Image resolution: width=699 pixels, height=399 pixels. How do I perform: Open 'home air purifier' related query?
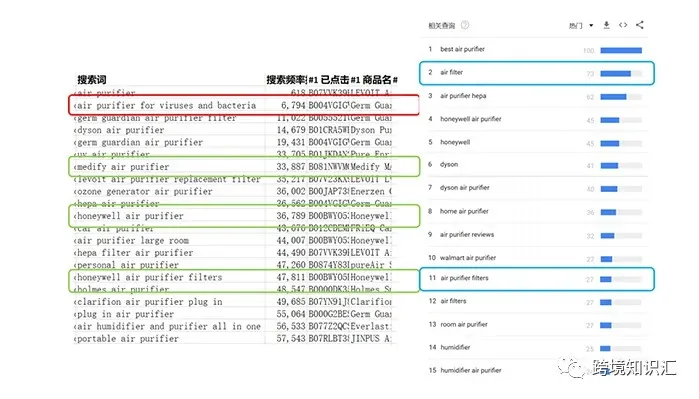(x=464, y=211)
